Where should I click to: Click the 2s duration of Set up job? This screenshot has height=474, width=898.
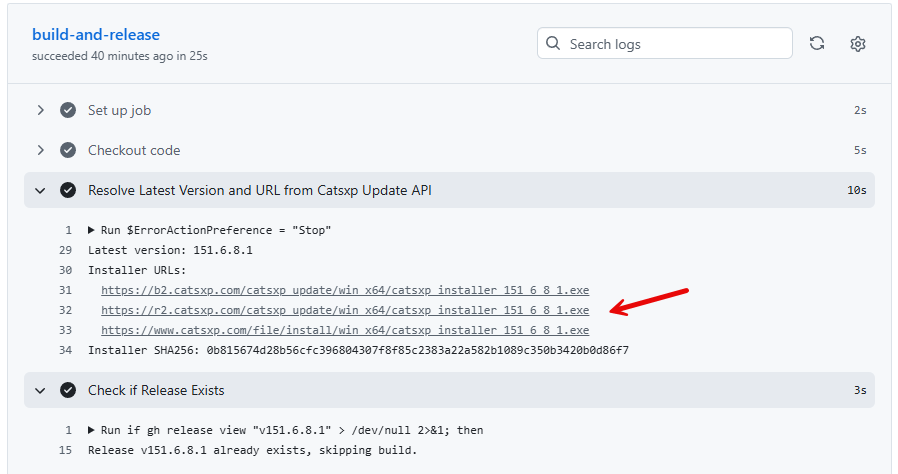[860, 110]
